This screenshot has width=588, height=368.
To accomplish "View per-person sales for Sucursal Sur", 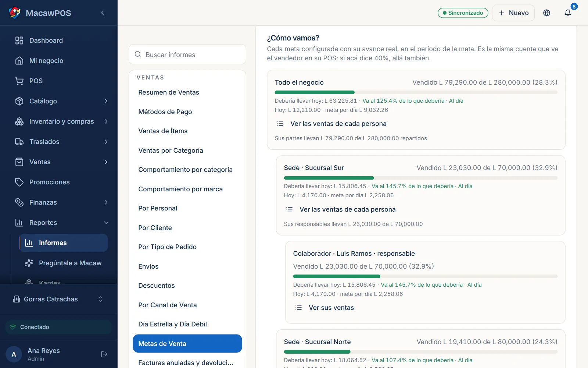I will pos(341,209).
